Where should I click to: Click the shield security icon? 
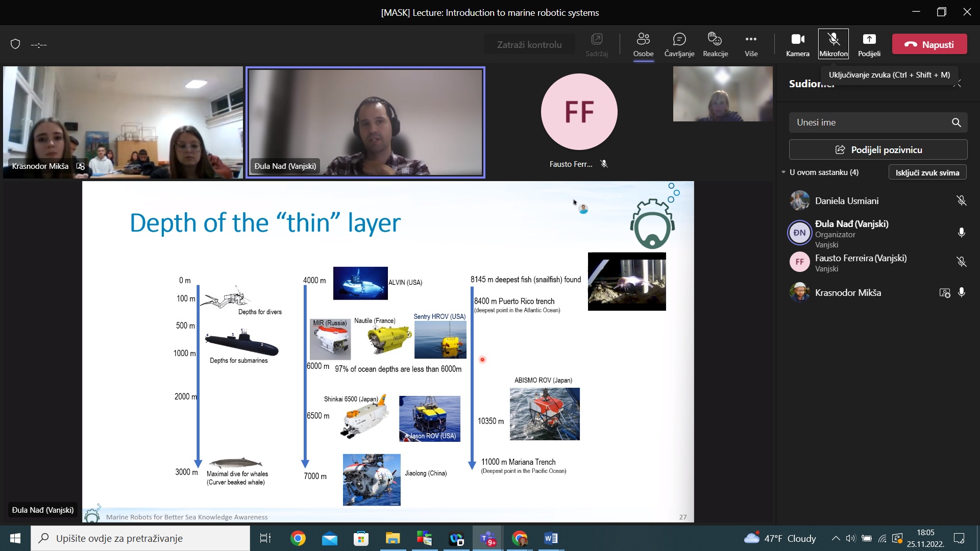point(15,44)
